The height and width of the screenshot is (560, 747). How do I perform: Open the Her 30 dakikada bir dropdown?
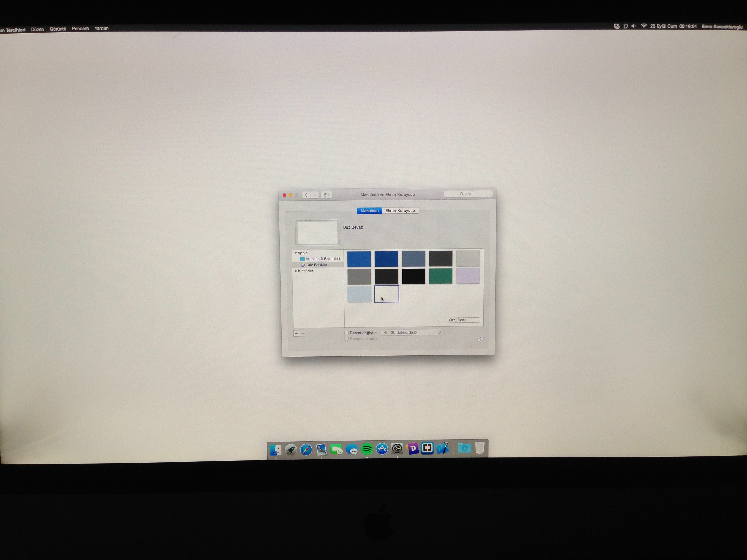pyautogui.click(x=411, y=332)
